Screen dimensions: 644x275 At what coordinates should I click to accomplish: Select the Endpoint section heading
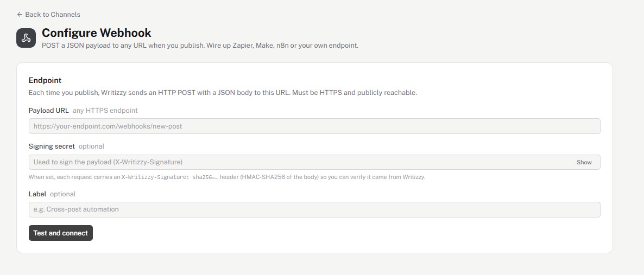45,80
